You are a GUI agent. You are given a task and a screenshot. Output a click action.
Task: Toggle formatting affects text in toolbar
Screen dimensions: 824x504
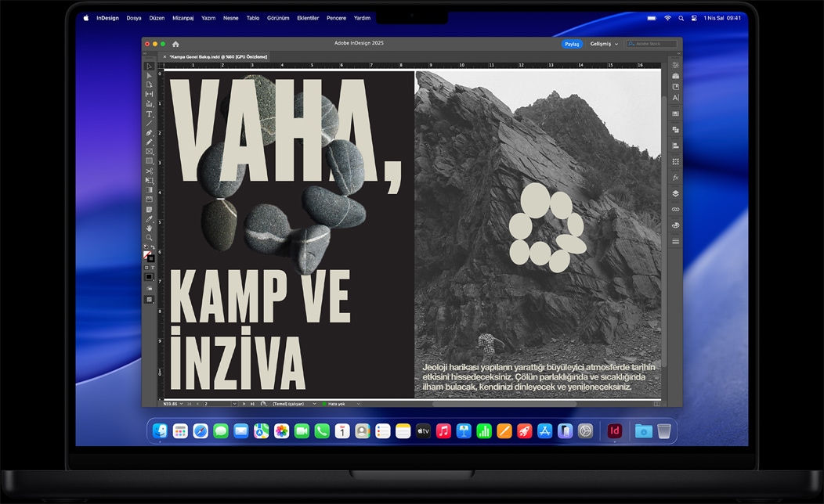coord(152,269)
